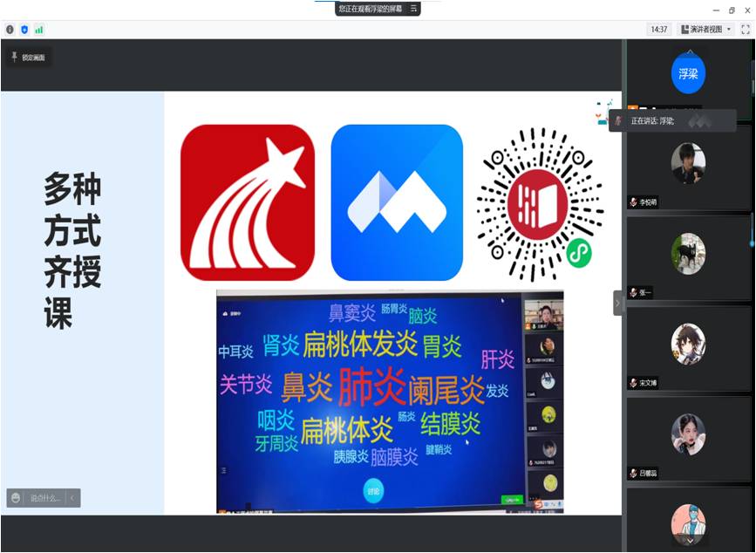Check the green network signal icon
Screen dimensions: 756x553
coord(39,30)
